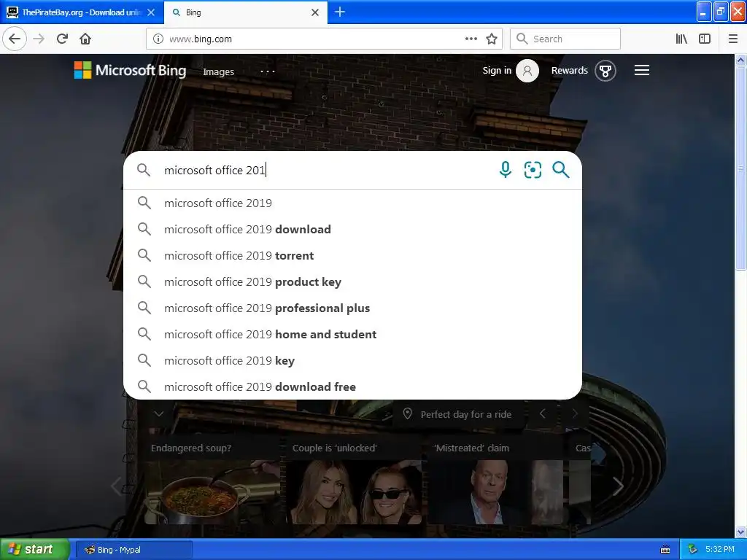The image size is (747, 560).
Task: Click the taskbar keyboard tray icon
Action: coord(665,550)
